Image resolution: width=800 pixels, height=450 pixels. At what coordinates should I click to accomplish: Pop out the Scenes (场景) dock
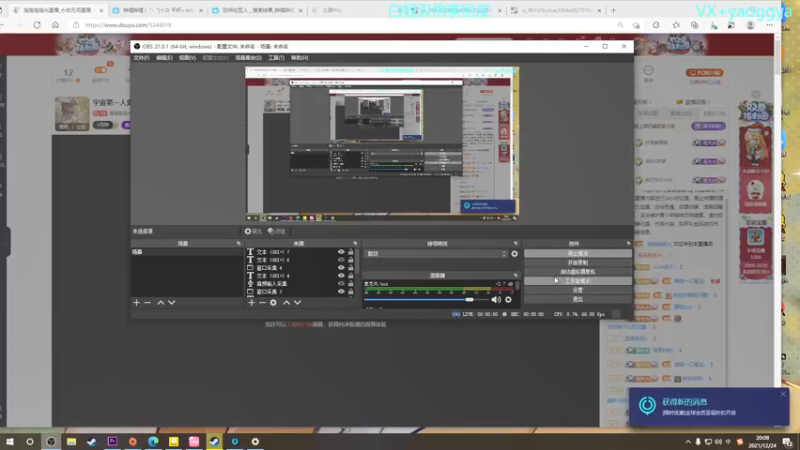pyautogui.click(x=238, y=243)
